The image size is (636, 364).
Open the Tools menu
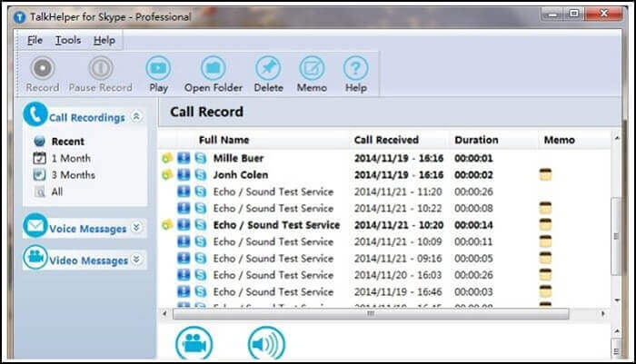(67, 40)
